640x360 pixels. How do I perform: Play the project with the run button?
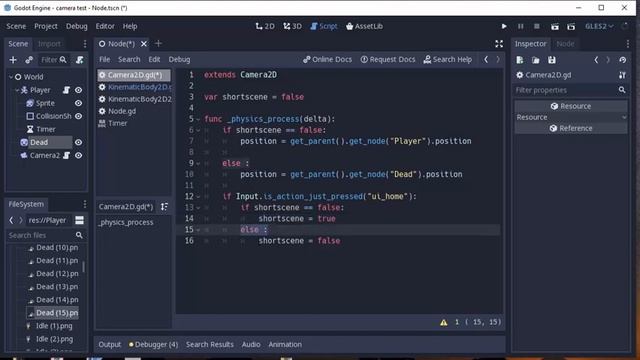tap(504, 26)
